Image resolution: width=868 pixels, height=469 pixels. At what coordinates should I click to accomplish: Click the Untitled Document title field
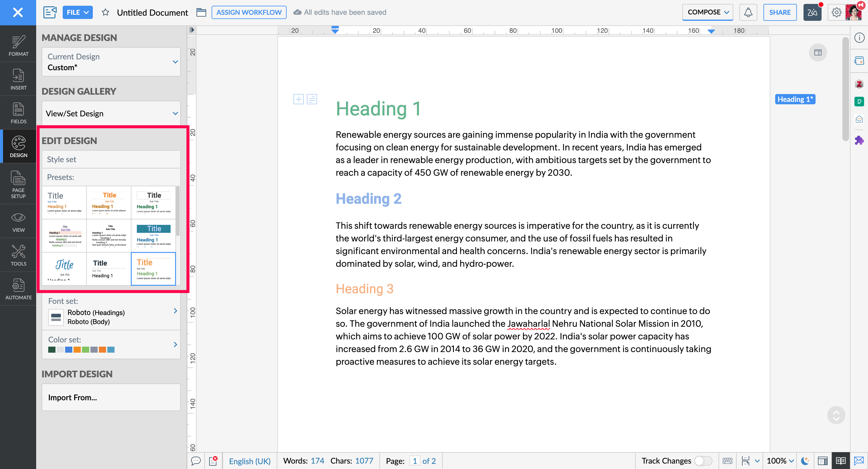pyautogui.click(x=152, y=12)
